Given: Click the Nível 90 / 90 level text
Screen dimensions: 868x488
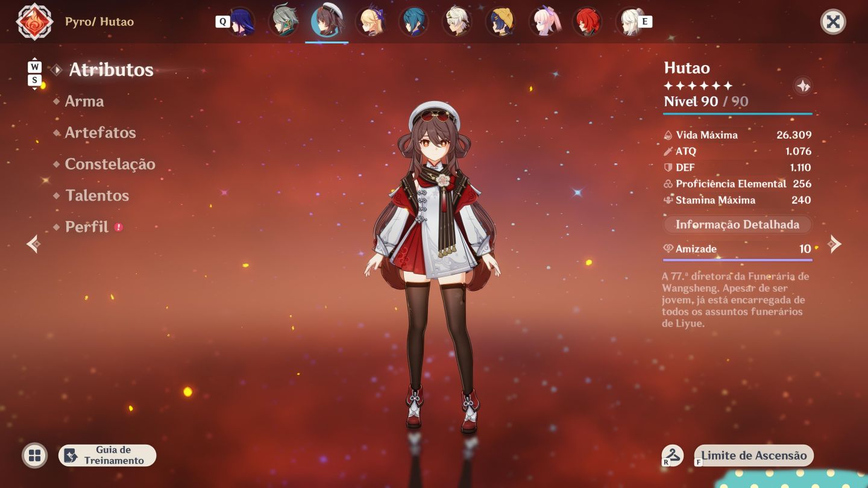Looking at the screenshot, I should [706, 101].
